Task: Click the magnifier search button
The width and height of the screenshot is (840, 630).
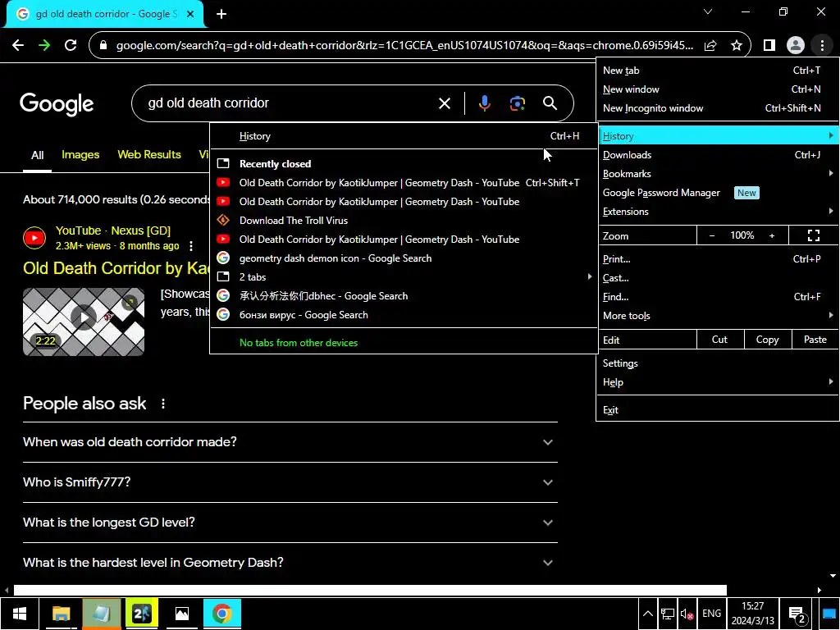Action: pyautogui.click(x=550, y=103)
